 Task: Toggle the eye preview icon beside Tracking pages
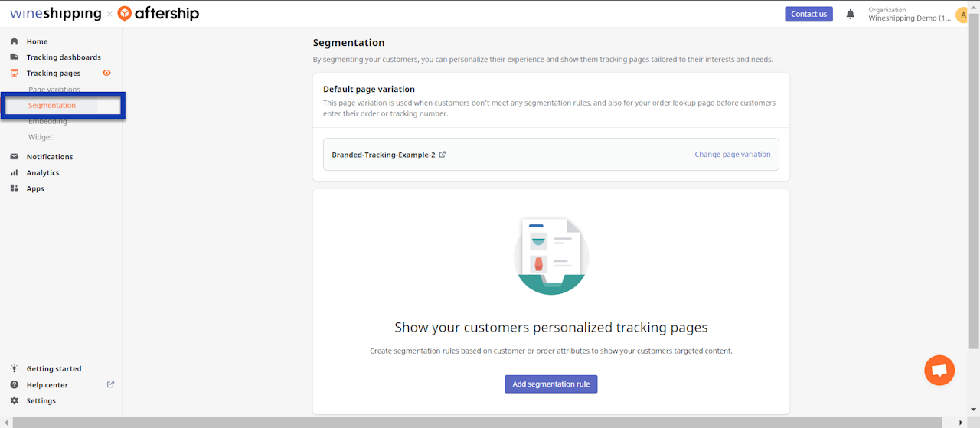tap(106, 73)
